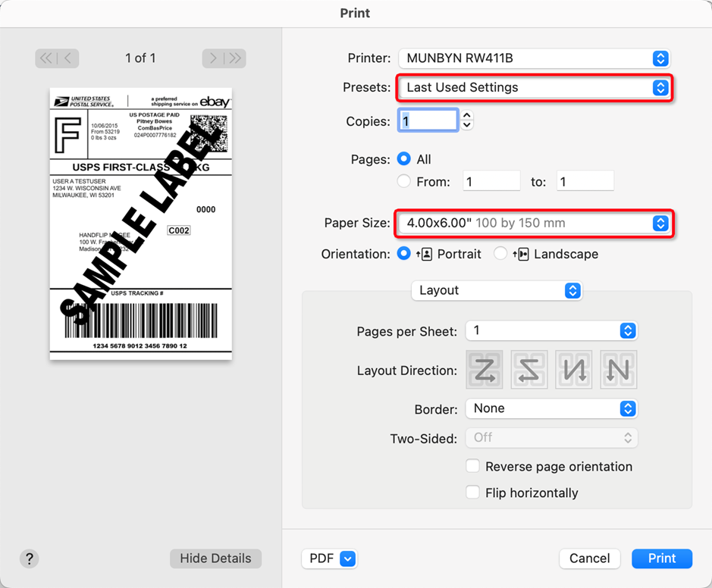Select the third layout direction icon

pos(573,370)
